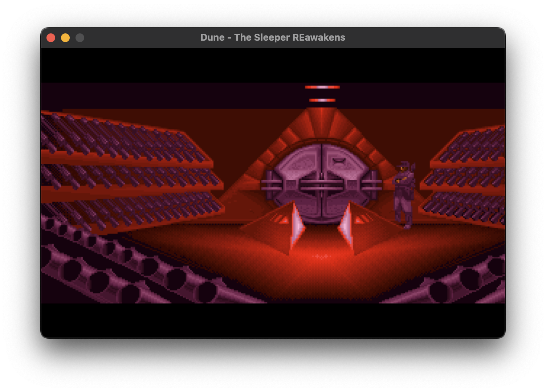Click the guard standing beside the door
This screenshot has width=546, height=392.
[404, 194]
